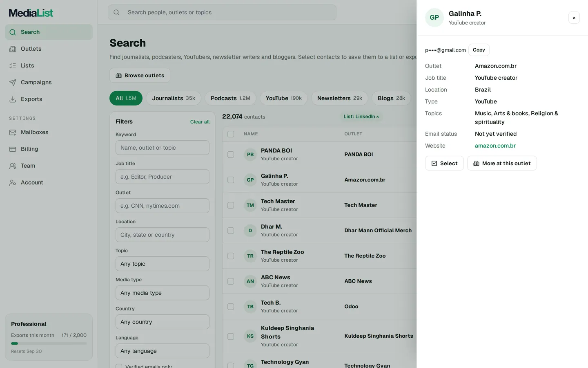This screenshot has width=588, height=368.
Task: Click the PB avatar for PANDA BOI
Action: (250, 155)
